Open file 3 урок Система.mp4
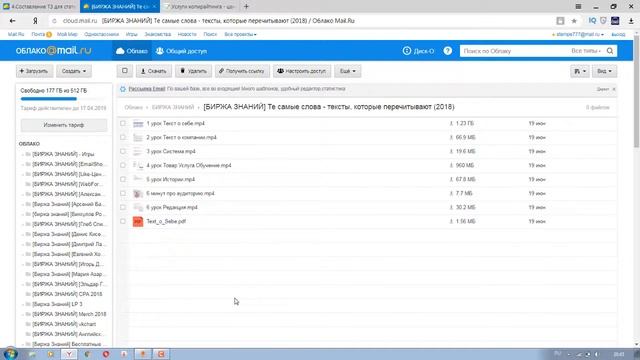Viewport: 640px width, 360px height. tap(171, 151)
